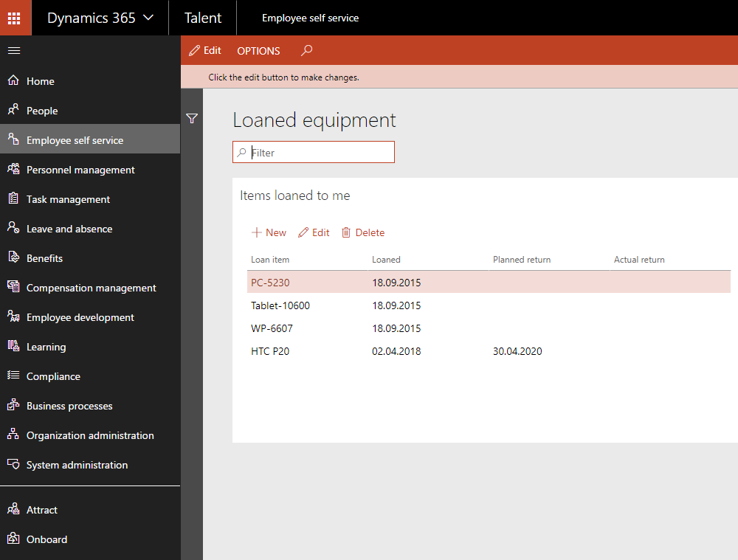
Task: Click the search magnifier in action bar
Action: tap(307, 51)
